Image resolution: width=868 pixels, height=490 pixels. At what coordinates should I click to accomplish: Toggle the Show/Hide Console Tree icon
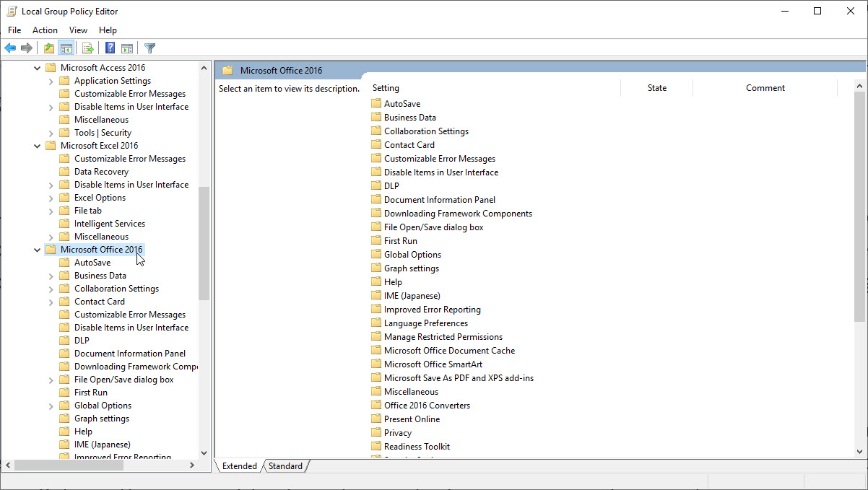pos(66,48)
